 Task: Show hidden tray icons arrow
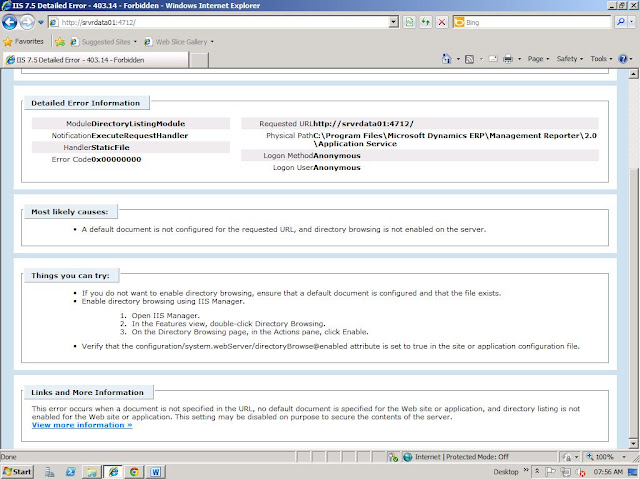tap(537, 471)
